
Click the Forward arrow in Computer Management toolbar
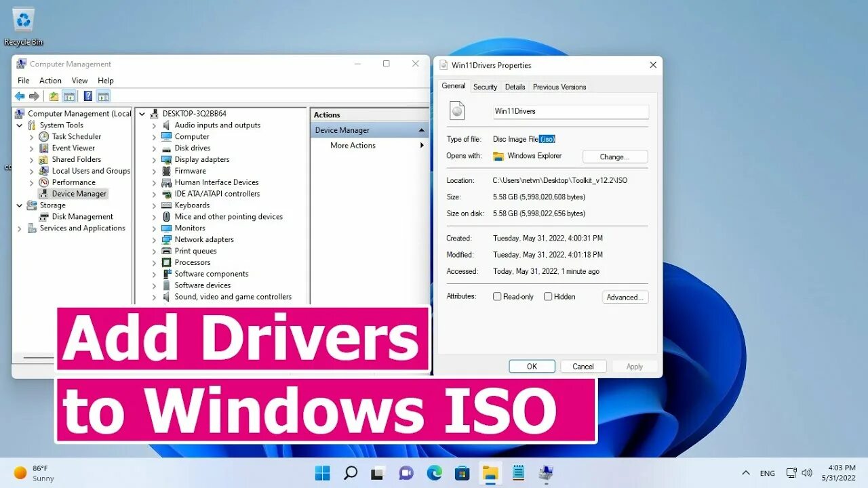tap(34, 96)
